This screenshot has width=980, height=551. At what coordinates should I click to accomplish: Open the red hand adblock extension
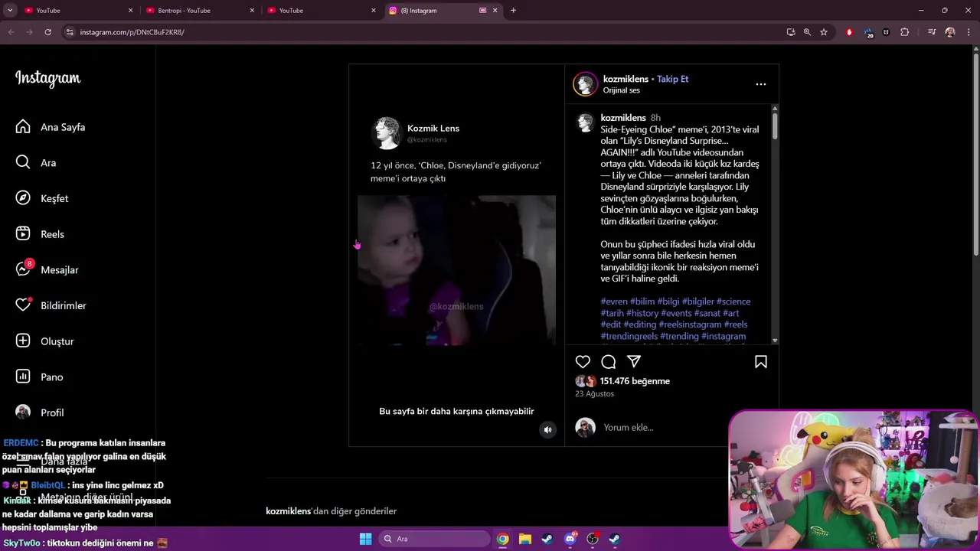pos(849,32)
